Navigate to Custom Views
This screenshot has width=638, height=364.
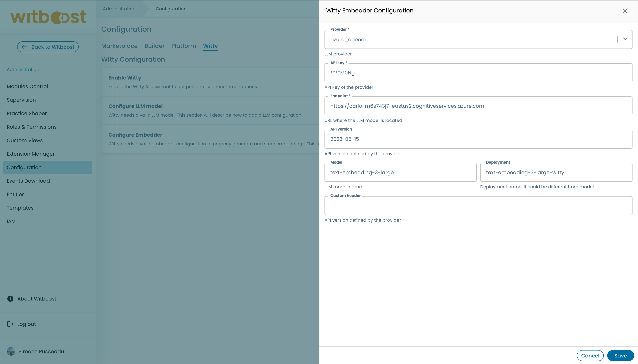[x=48, y=140]
